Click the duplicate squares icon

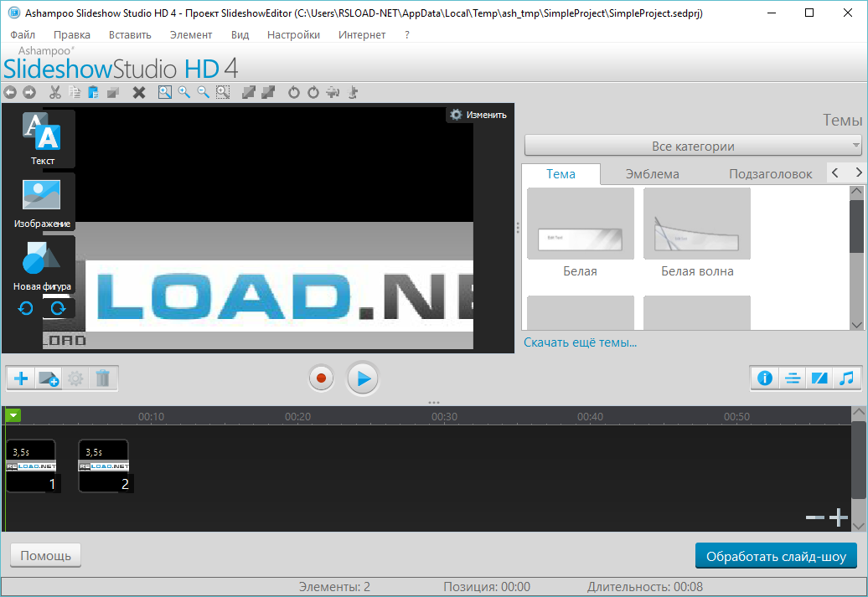tap(113, 92)
